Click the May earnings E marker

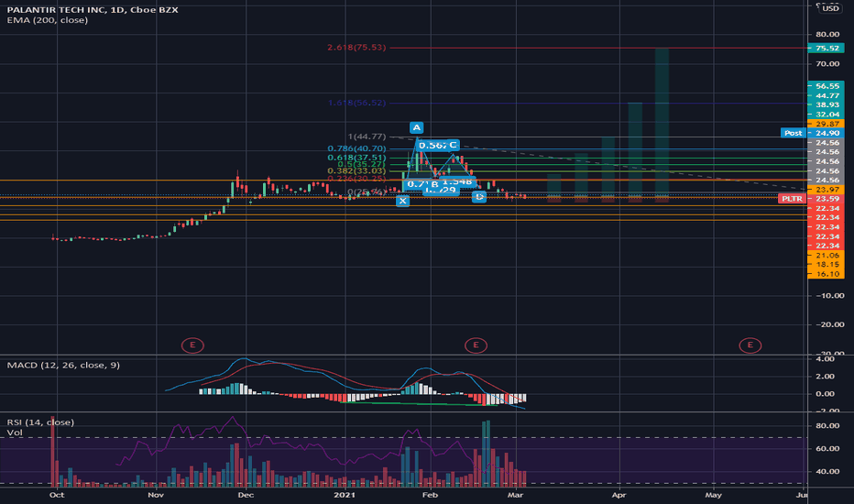coord(750,345)
